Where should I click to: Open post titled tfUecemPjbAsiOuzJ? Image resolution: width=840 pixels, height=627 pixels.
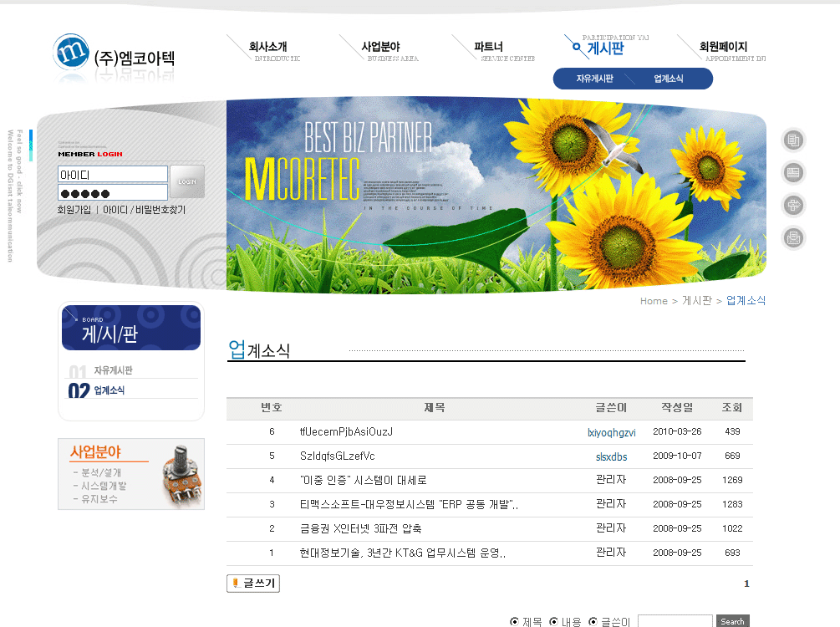(x=346, y=432)
